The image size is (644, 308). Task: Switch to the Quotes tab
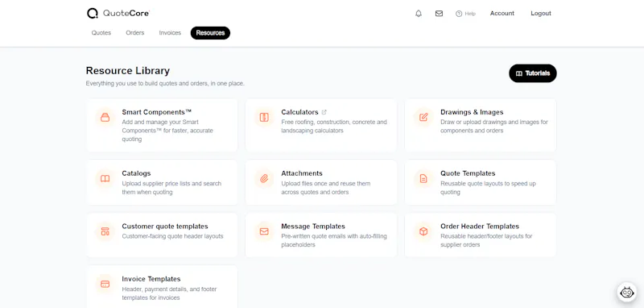point(101,33)
